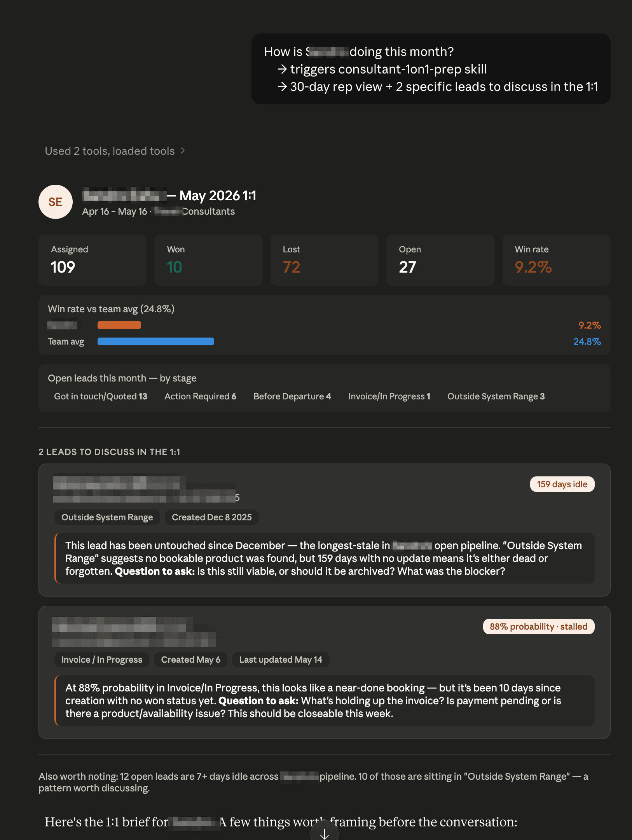Click the 'Outside System Range' lead tag
Image resolution: width=632 pixels, height=840 pixels.
point(107,517)
